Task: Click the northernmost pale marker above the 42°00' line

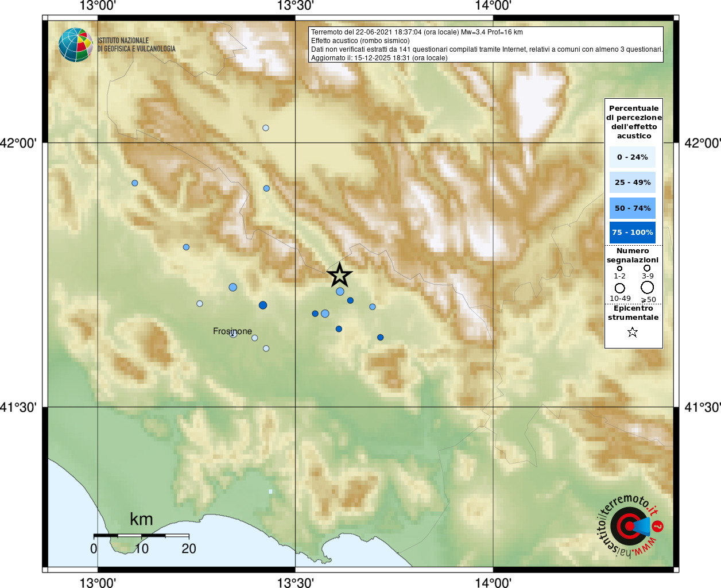Action: (x=266, y=128)
